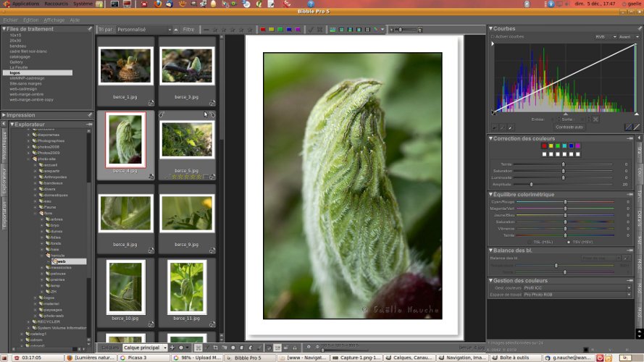Click the checkmark tag icon in toolbar
The width and height of the screenshot is (644, 362).
pyautogui.click(x=311, y=30)
